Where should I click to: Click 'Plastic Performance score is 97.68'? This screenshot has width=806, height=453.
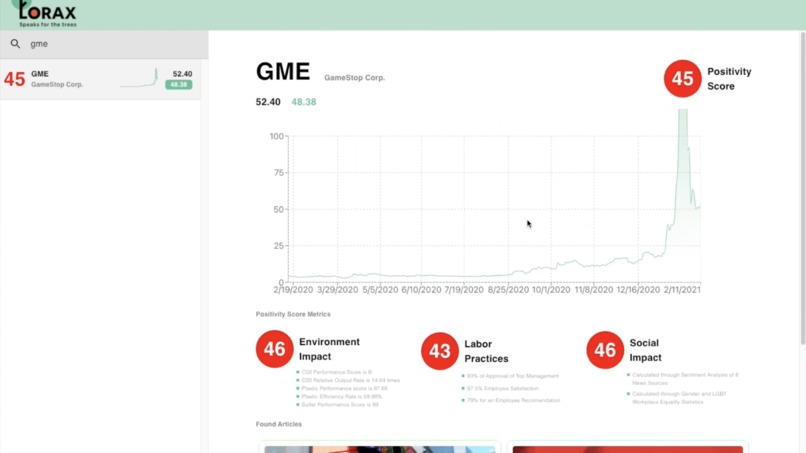point(344,388)
